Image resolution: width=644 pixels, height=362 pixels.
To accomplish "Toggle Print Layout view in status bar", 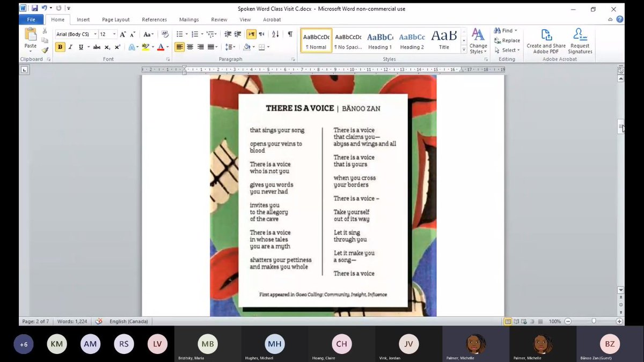I will pos(508,321).
